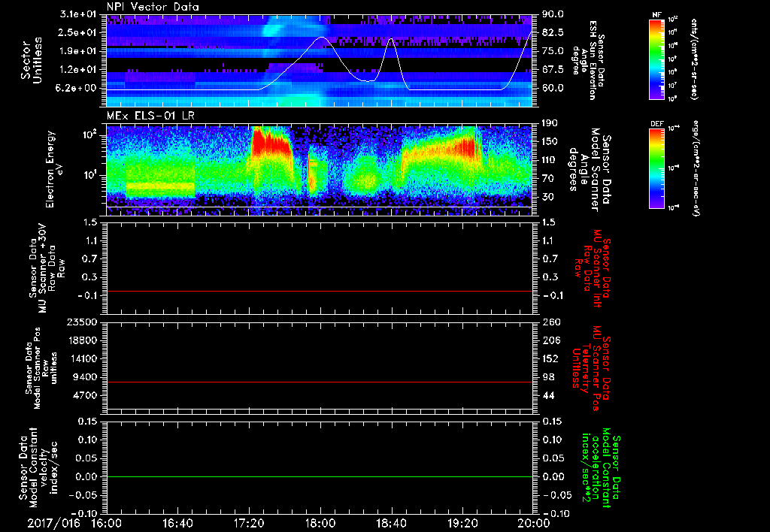The height and width of the screenshot is (532, 770).
Task: Click the "18:00" time axis label
Action: point(320,523)
